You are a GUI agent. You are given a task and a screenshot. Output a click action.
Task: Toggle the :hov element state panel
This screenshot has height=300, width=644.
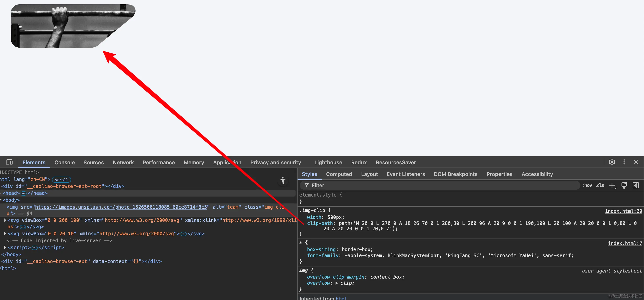(x=587, y=185)
